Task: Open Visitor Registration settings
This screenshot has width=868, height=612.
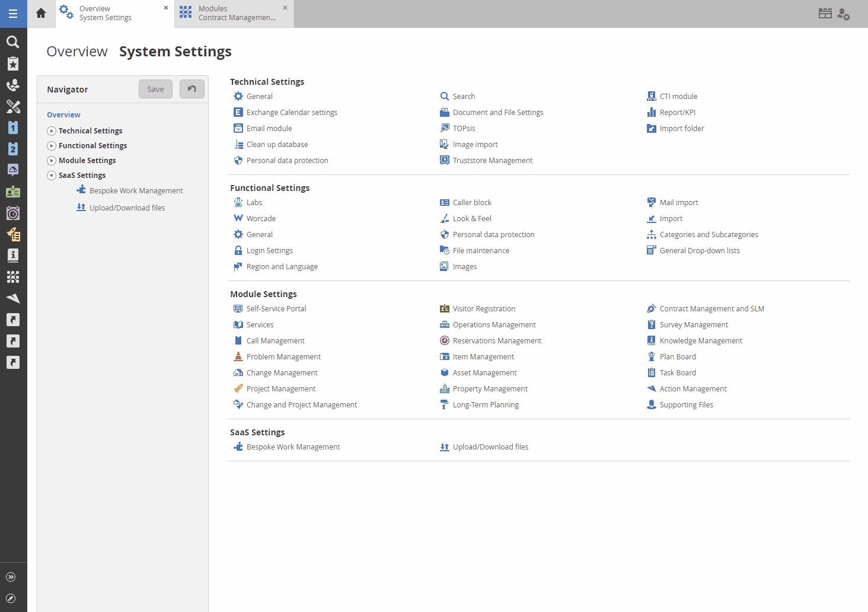Action: (477, 308)
